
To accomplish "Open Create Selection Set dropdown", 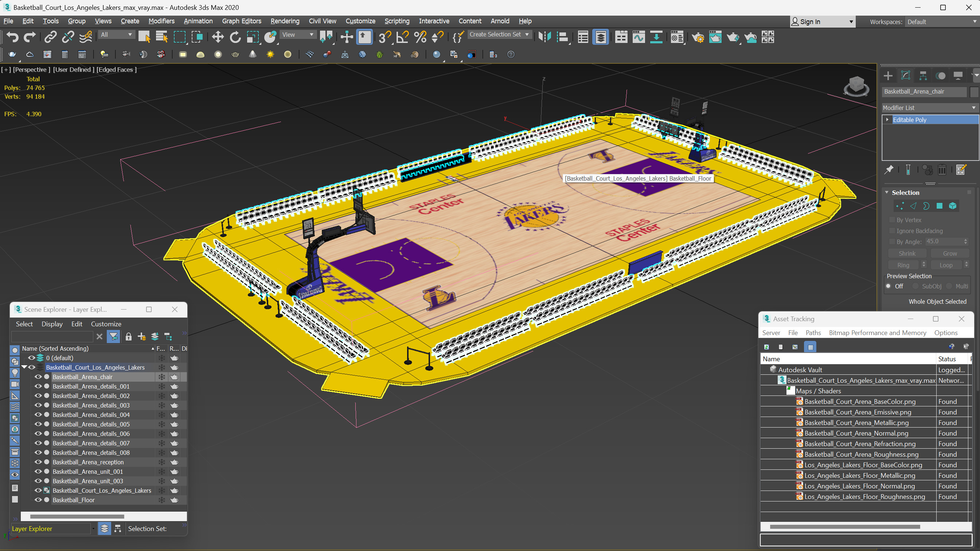I will coord(499,35).
